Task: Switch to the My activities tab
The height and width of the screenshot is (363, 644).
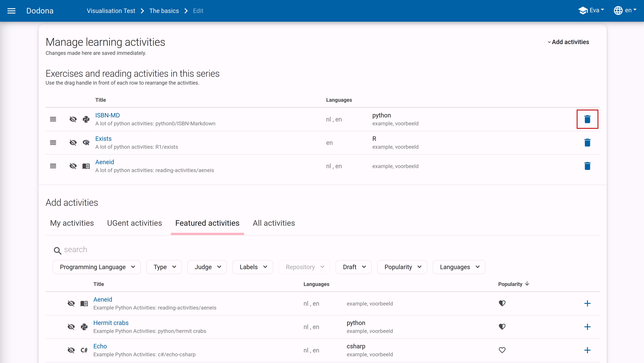Action: click(72, 223)
